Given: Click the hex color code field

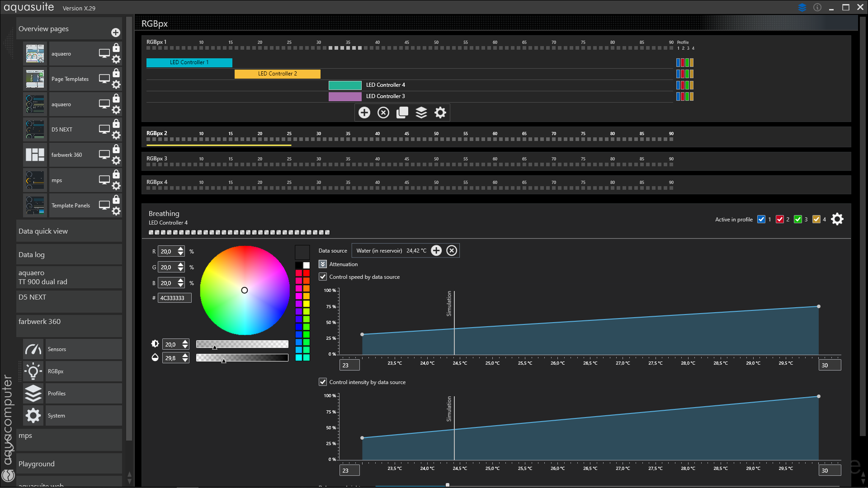Looking at the screenshot, I should tap(175, 298).
